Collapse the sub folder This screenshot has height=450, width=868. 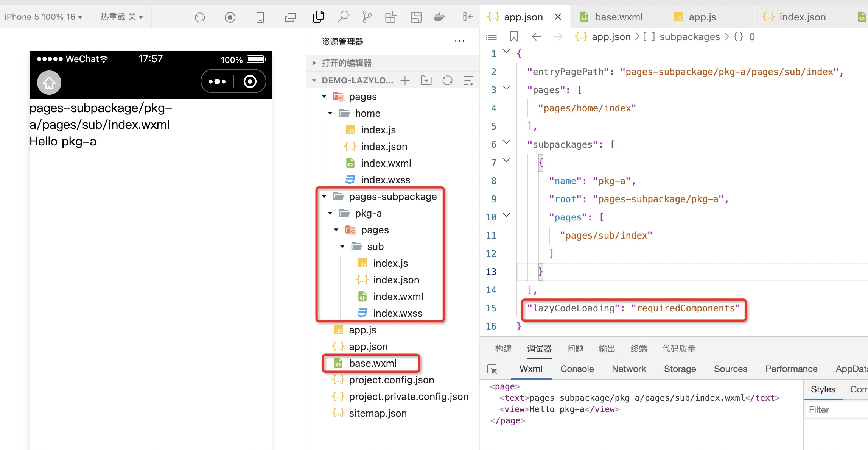(342, 247)
